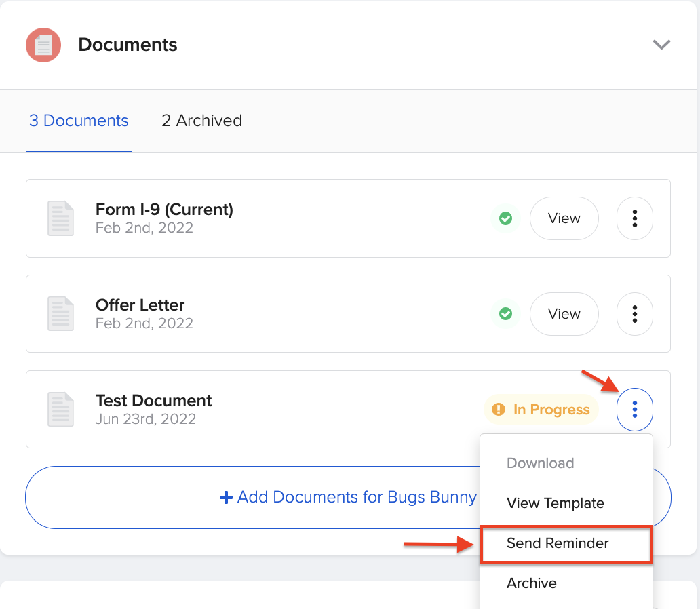The width and height of the screenshot is (700, 609).
Task: Choose Send Reminder from the menu
Action: 558,543
